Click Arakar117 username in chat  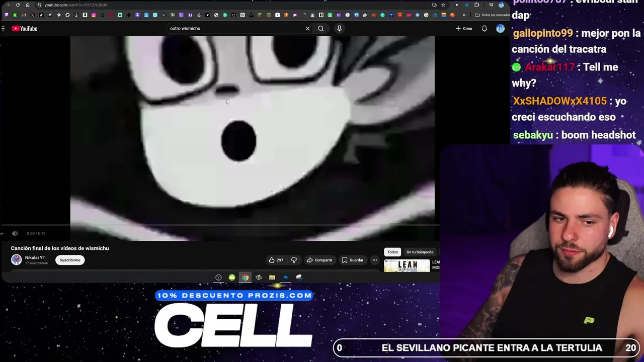click(x=549, y=67)
